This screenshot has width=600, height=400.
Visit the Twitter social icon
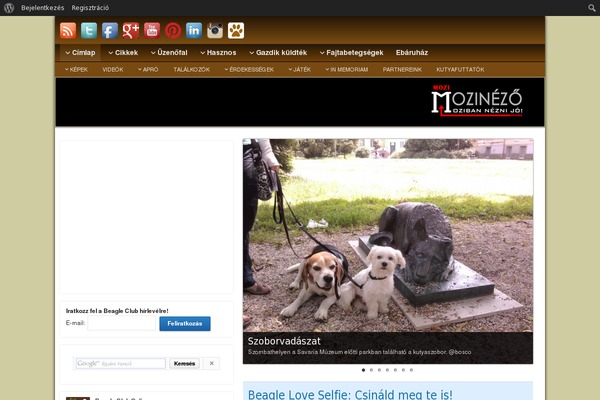coord(89,31)
